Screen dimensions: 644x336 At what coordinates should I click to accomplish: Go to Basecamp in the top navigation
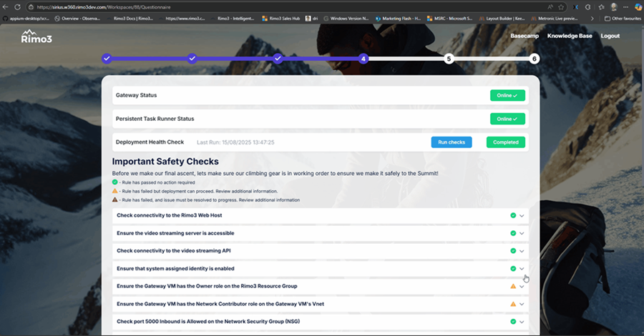pos(525,36)
